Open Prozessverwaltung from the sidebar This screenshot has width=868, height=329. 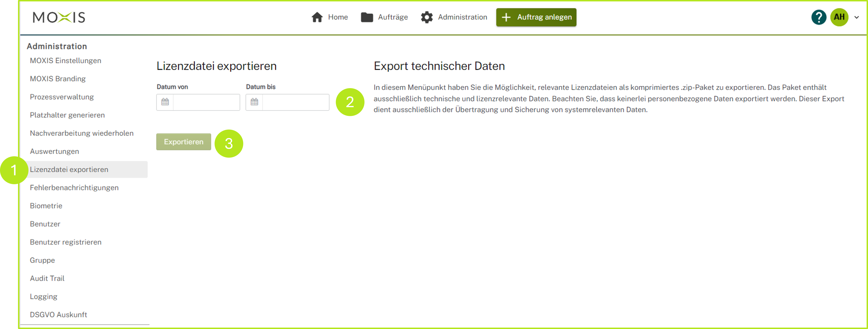coord(62,97)
